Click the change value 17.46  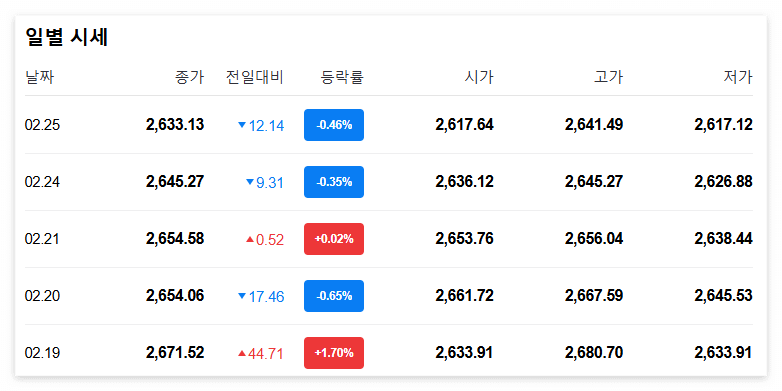(x=266, y=297)
